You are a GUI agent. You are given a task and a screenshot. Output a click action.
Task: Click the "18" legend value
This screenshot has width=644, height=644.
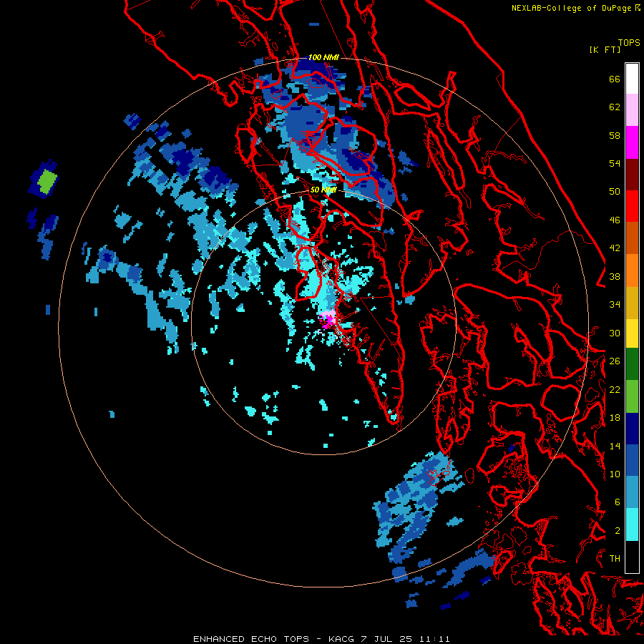click(x=615, y=418)
